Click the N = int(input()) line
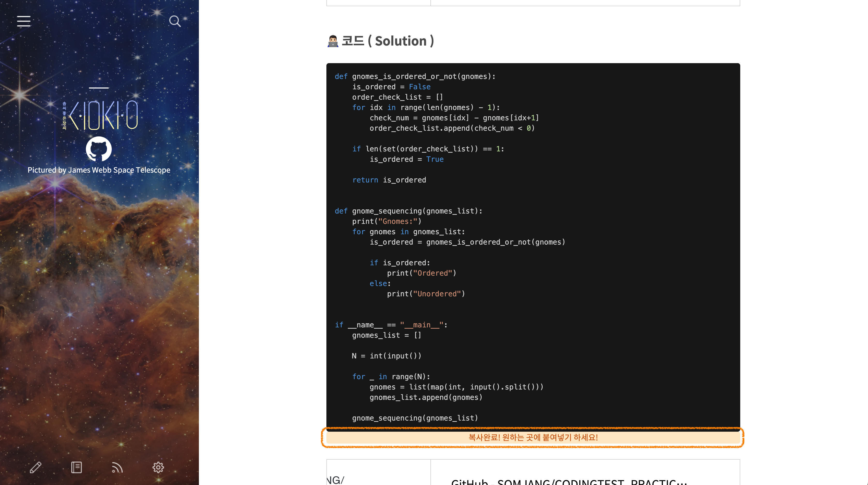Viewport: 868px width, 485px height. coord(386,356)
